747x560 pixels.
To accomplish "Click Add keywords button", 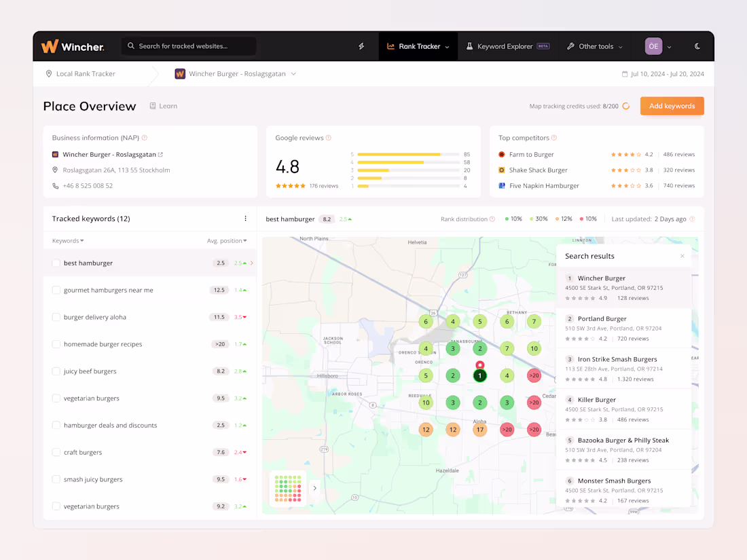I will coord(672,106).
